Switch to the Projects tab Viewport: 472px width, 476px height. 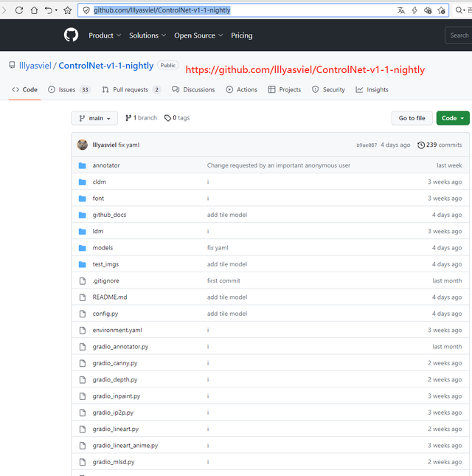(x=285, y=89)
